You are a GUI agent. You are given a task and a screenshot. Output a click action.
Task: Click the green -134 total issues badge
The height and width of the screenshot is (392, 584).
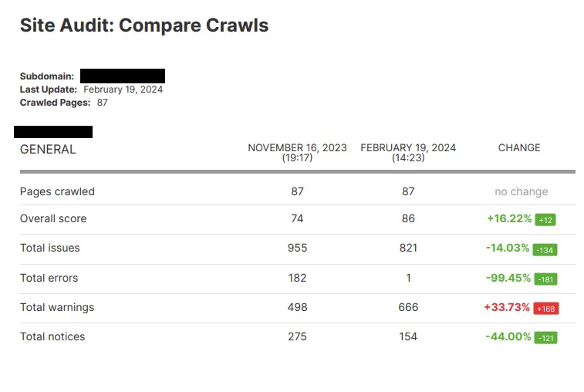point(545,249)
